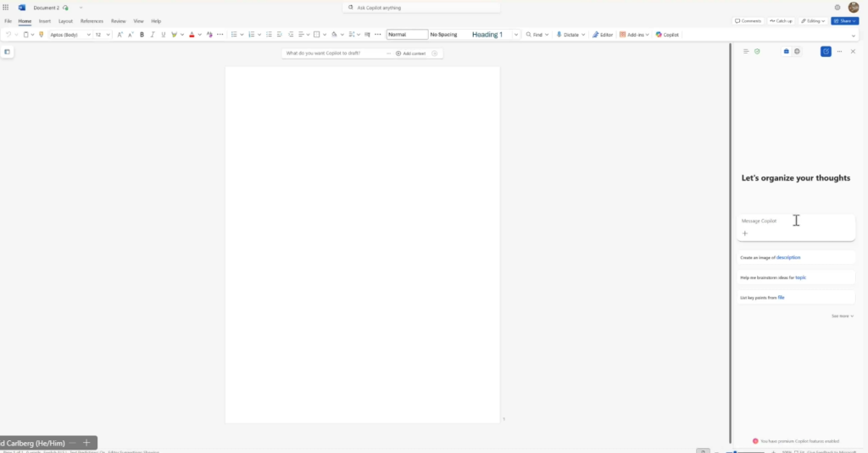Expand the Editing mode dropdown

click(x=813, y=20)
